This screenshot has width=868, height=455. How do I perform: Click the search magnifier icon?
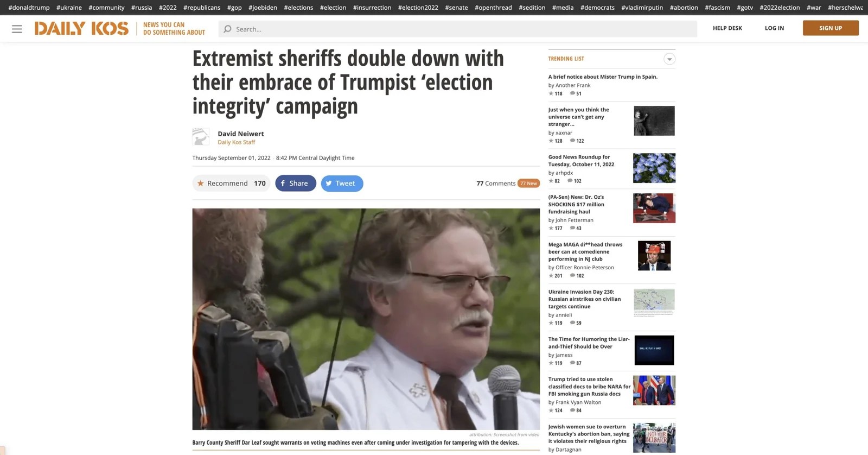click(x=227, y=29)
